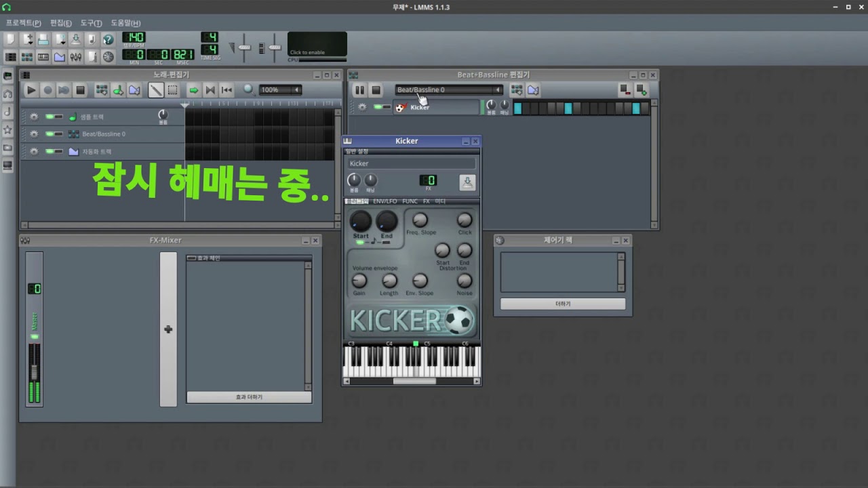Open settings gear for 샘플 트랙
The width and height of the screenshot is (868, 488).
tap(34, 117)
